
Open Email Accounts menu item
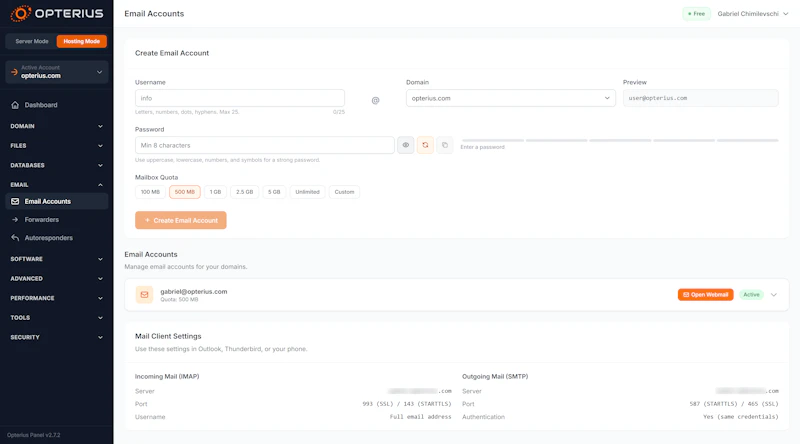pyautogui.click(x=57, y=202)
